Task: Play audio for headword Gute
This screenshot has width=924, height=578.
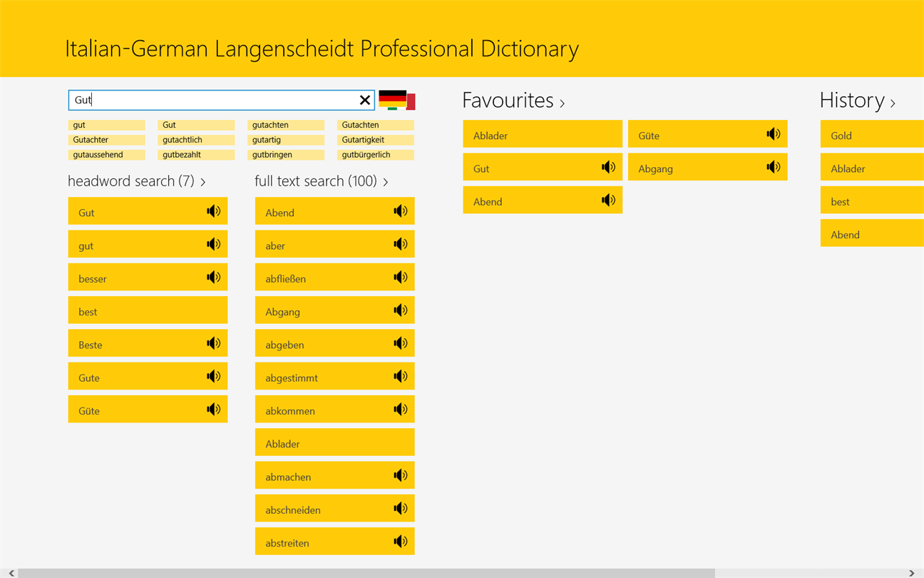Action: pos(213,376)
